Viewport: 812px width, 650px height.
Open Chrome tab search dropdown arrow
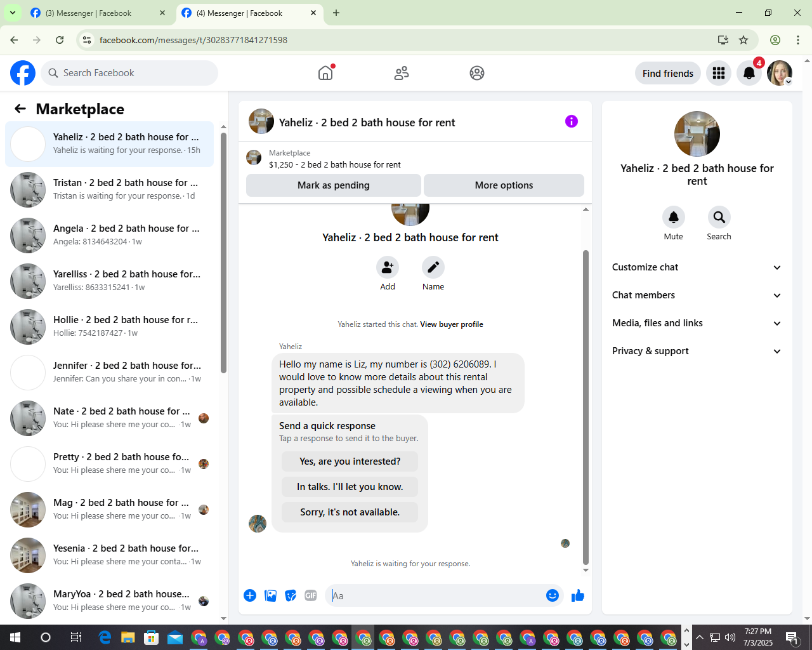[12, 13]
